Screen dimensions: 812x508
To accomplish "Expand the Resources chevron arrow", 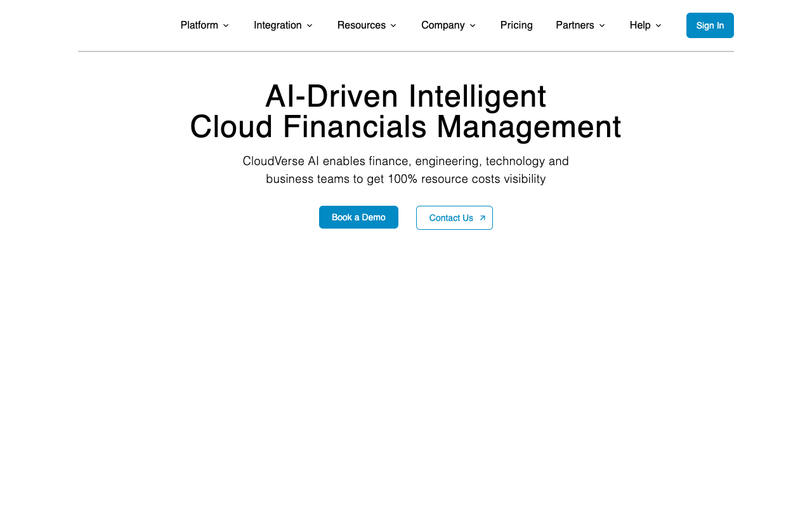I will tap(393, 25).
